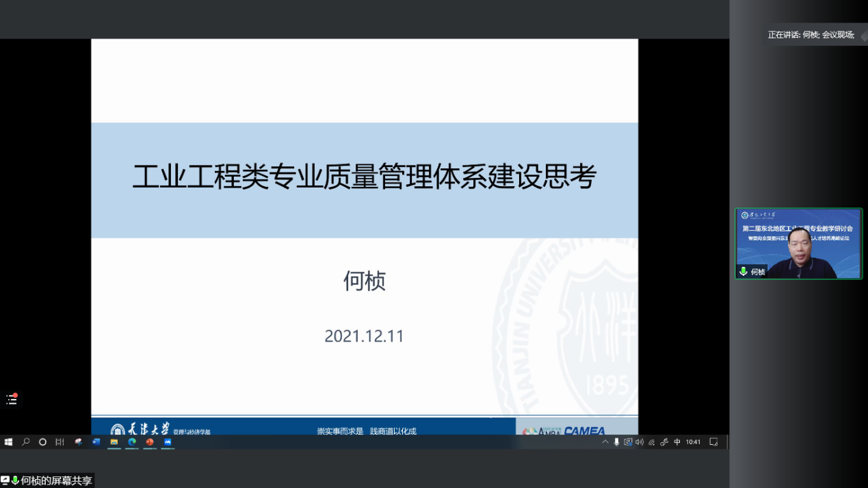Open the notification action center
The image size is (868, 488).
point(713,442)
